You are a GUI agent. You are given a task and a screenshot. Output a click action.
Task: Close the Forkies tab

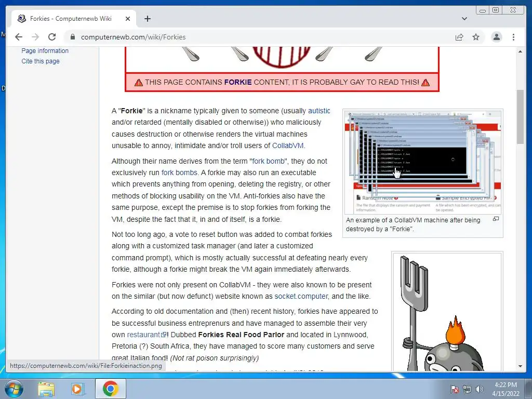(128, 19)
